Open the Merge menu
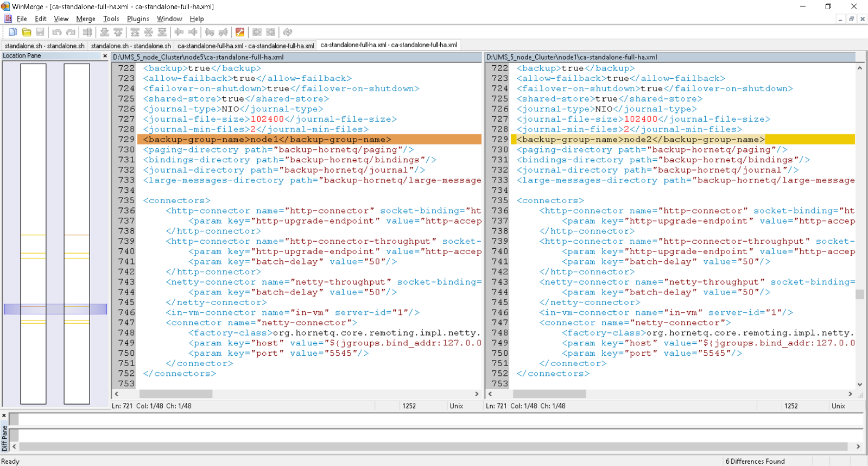868x466 pixels. (86, 18)
